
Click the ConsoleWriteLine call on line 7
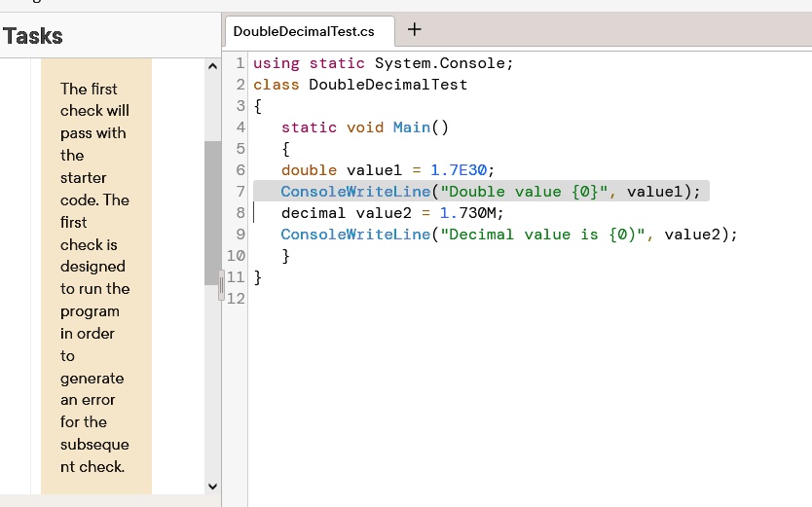(354, 192)
